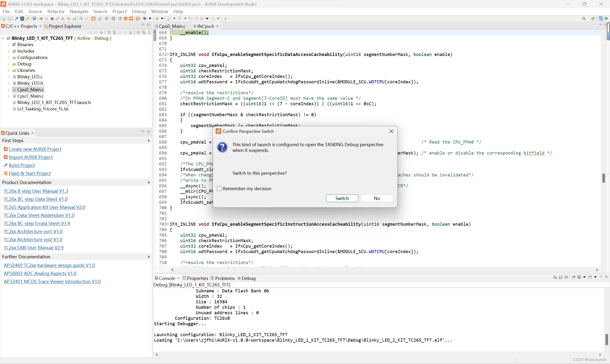
Task: Open the Refactor menu
Action: point(56,11)
